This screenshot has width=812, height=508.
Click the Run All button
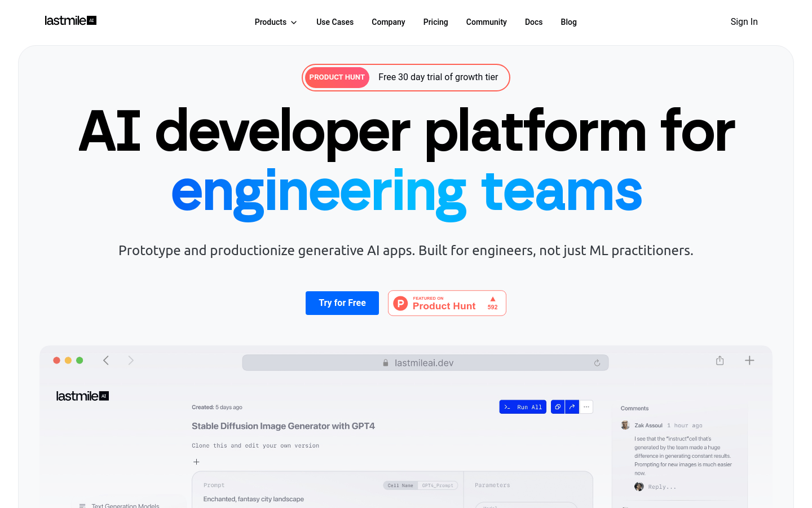pos(523,407)
